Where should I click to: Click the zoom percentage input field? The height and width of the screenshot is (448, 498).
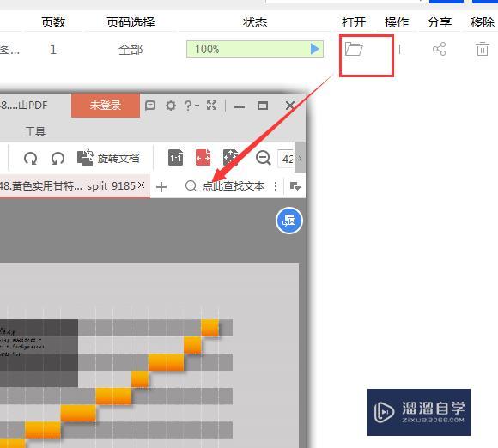point(287,159)
